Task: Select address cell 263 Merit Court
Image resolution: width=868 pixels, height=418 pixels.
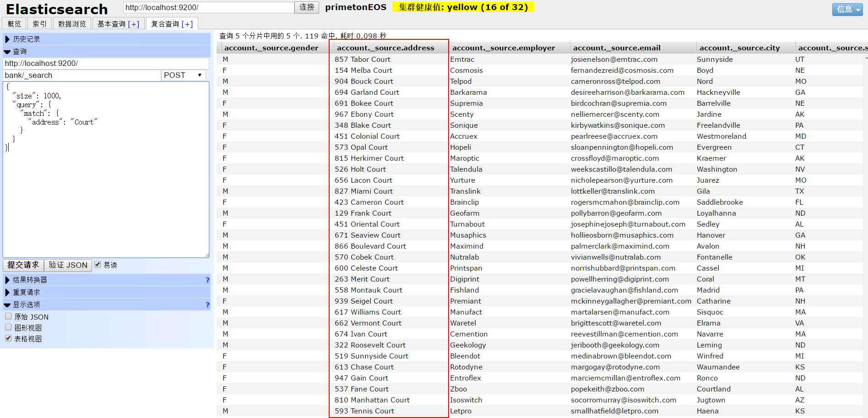Action: pos(362,279)
